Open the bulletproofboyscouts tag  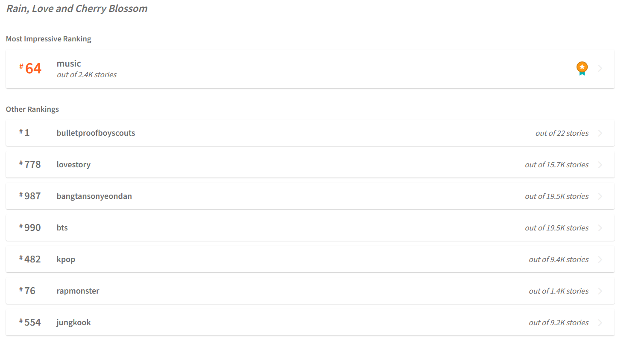tap(96, 133)
